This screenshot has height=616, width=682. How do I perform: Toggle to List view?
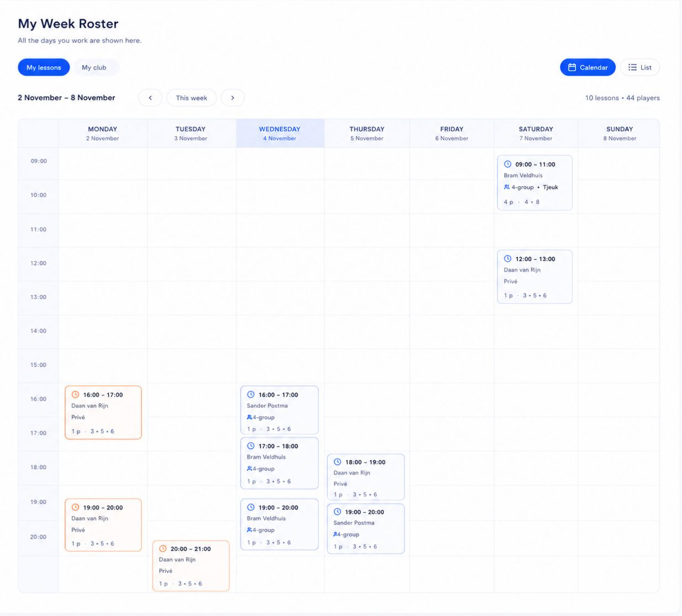pyautogui.click(x=640, y=67)
